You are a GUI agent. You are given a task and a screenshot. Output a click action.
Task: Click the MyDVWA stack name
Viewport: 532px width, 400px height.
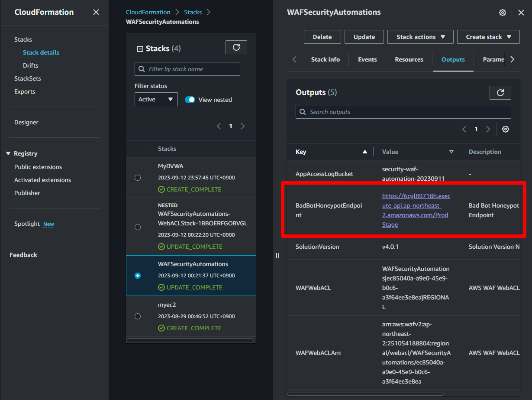point(170,166)
